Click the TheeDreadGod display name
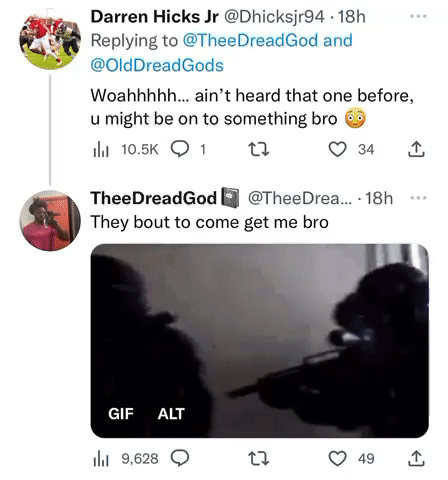The image size is (448, 480). (154, 198)
